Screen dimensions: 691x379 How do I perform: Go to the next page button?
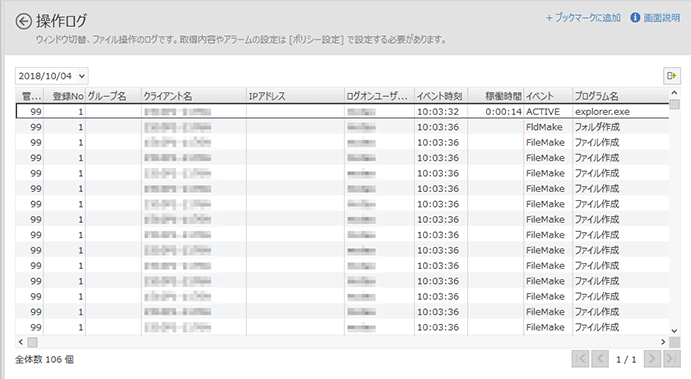652,359
